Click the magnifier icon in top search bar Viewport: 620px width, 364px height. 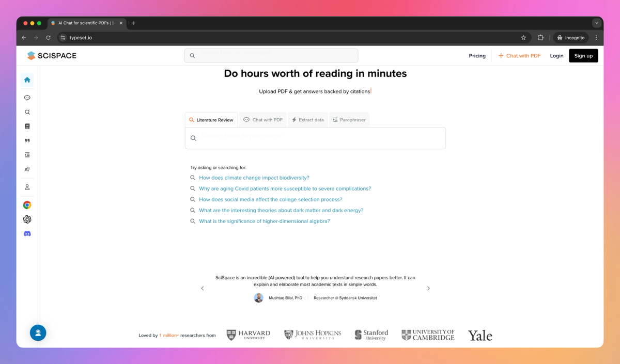tap(192, 56)
